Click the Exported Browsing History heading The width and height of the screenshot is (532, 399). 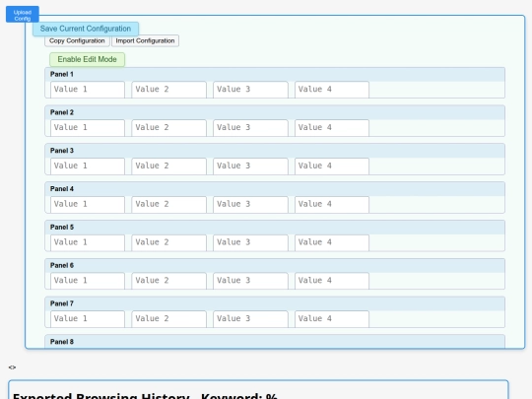[x=145, y=396]
